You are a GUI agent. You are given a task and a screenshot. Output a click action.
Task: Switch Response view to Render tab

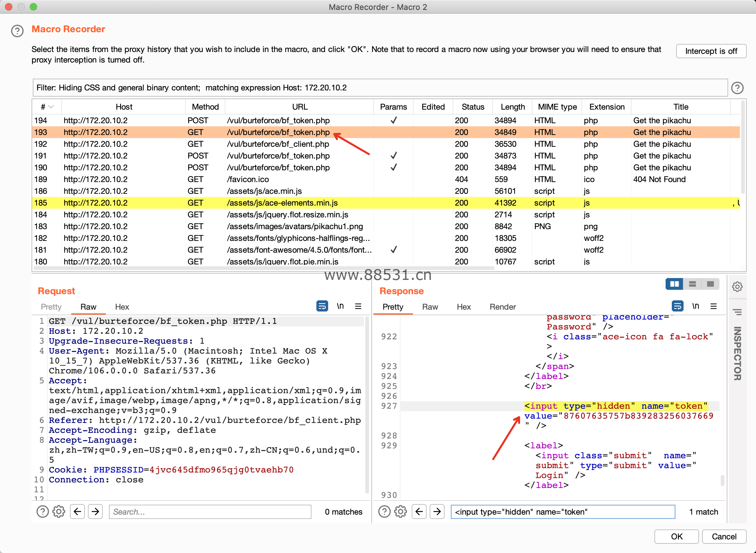(x=503, y=307)
